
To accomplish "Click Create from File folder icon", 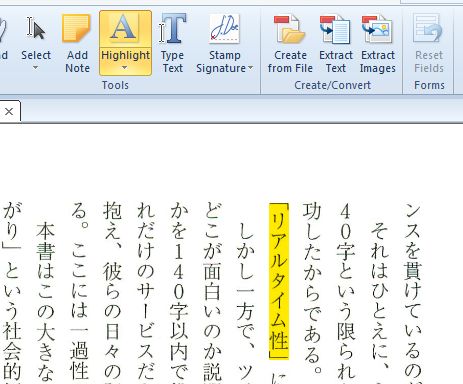I will point(289,29).
